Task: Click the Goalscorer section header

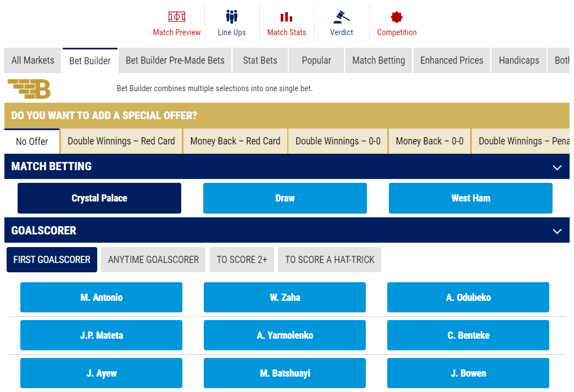Action: pos(287,230)
